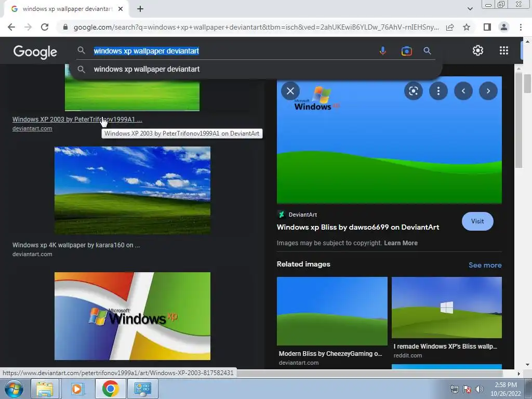Open preview panel more options menu
Image resolution: width=532 pixels, height=399 pixels.
pos(438,91)
